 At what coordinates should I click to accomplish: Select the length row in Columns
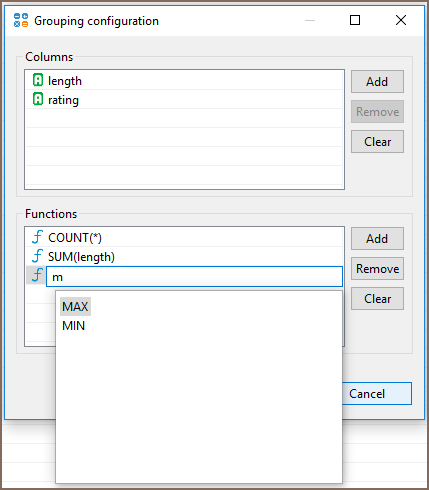click(x=184, y=80)
